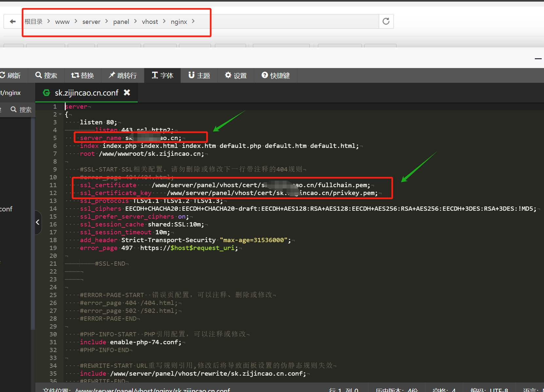Click the 根目录 root breadcrumb
This screenshot has width=544, height=392.
[x=34, y=22]
